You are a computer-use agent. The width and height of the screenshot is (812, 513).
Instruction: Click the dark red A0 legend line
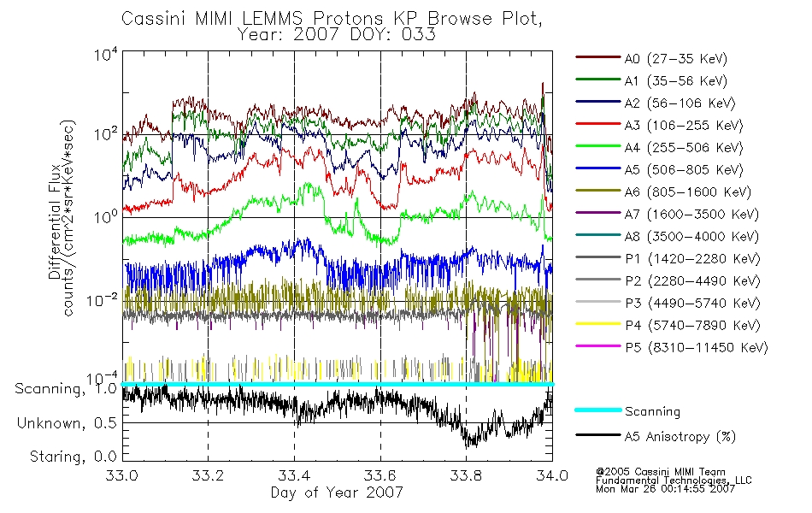[x=598, y=57]
